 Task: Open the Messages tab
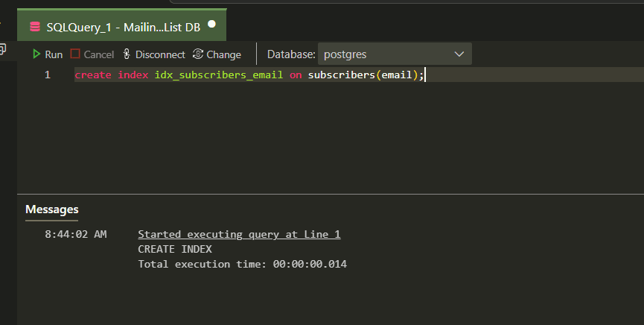pyautogui.click(x=52, y=209)
